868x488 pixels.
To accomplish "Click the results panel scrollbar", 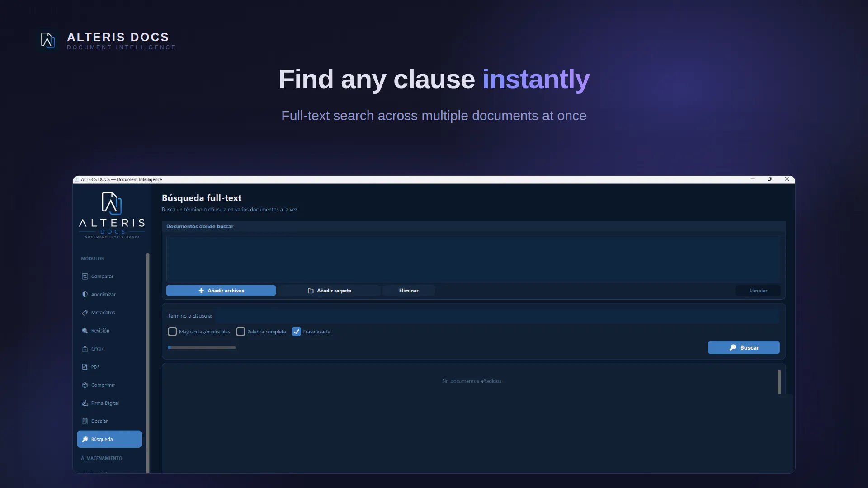I will [x=779, y=382].
